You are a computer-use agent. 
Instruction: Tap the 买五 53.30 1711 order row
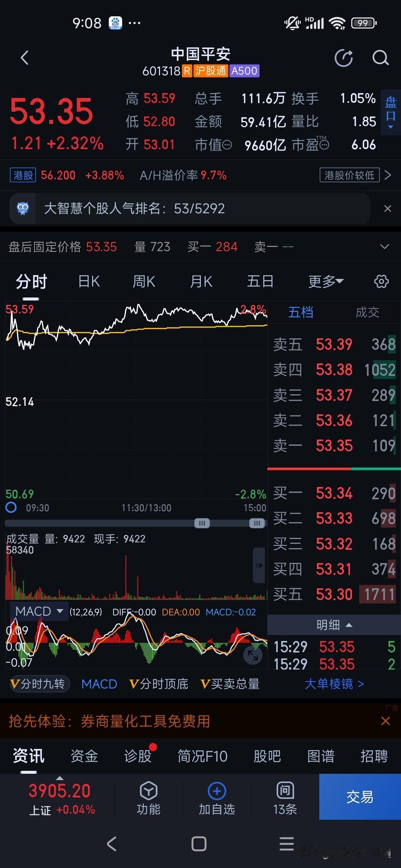click(x=334, y=594)
